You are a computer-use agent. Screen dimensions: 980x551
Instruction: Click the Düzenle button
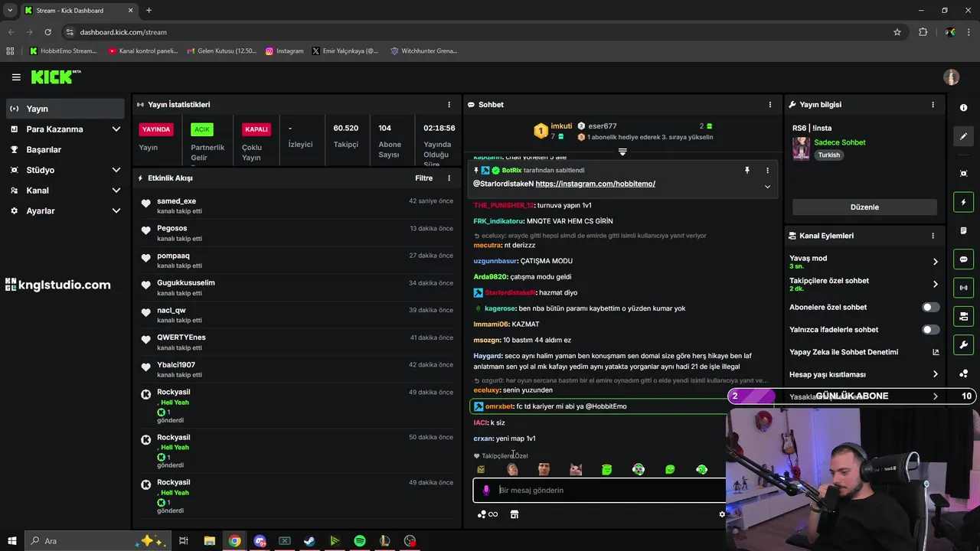pos(864,207)
